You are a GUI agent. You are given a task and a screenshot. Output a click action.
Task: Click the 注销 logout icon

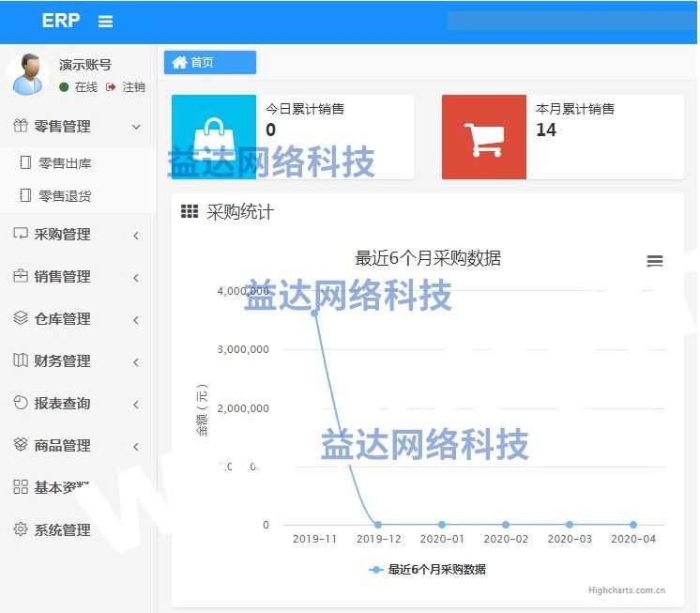click(111, 87)
